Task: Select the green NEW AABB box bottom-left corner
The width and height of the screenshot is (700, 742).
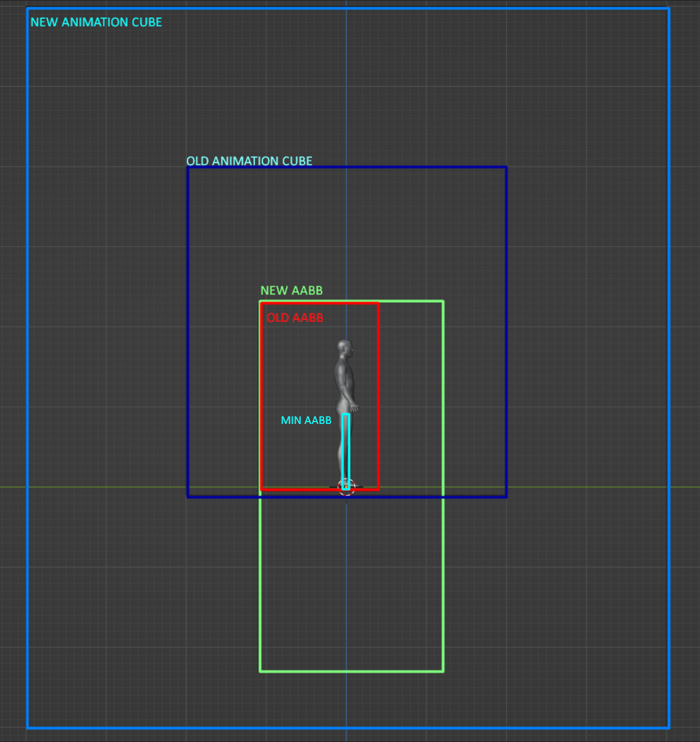Action: click(260, 671)
